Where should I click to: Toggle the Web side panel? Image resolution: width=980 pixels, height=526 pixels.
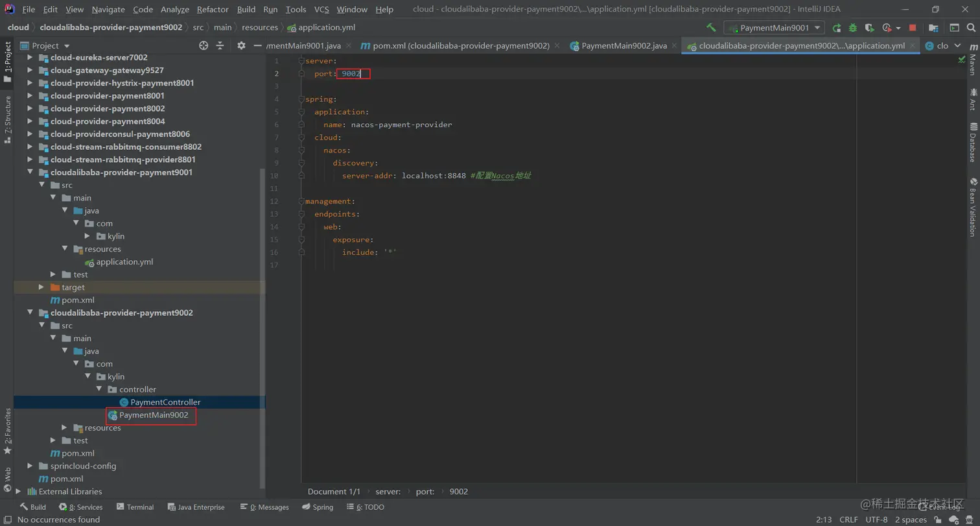[7, 480]
